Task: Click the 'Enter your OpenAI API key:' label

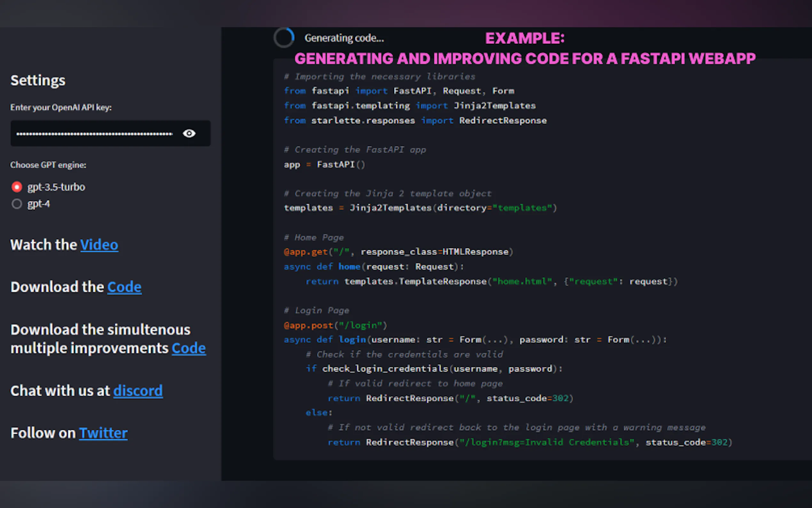Action: pyautogui.click(x=61, y=107)
